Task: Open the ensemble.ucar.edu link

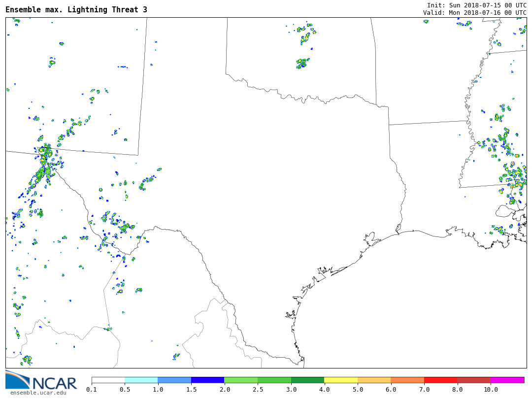Action: click(38, 393)
